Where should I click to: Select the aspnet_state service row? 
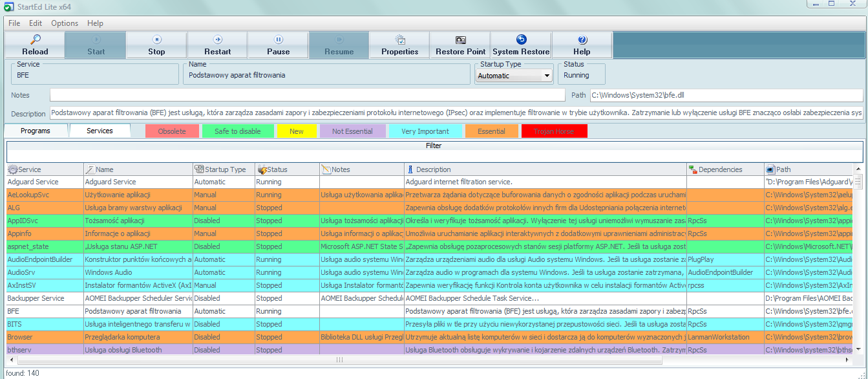pos(430,246)
